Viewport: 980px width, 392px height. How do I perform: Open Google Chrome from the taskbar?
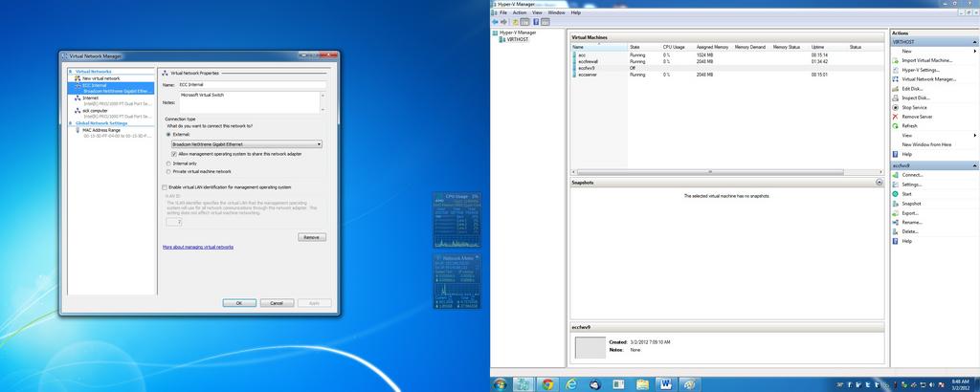point(547,383)
